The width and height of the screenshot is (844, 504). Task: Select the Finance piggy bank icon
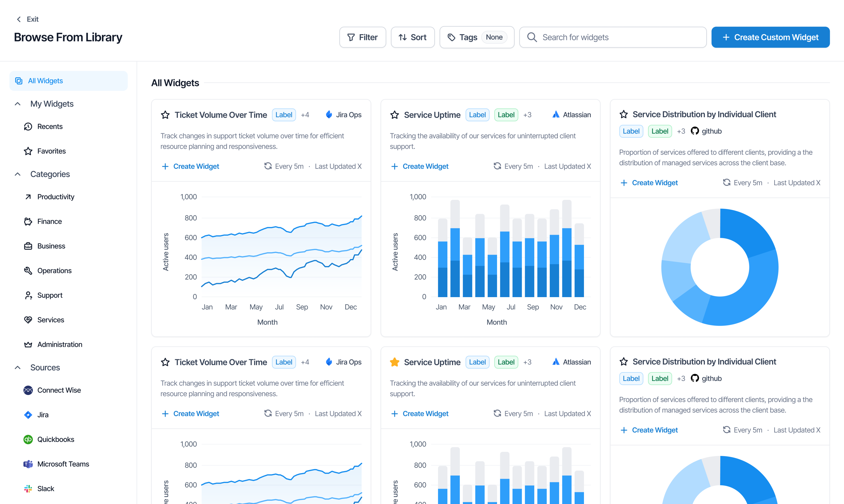tap(28, 222)
